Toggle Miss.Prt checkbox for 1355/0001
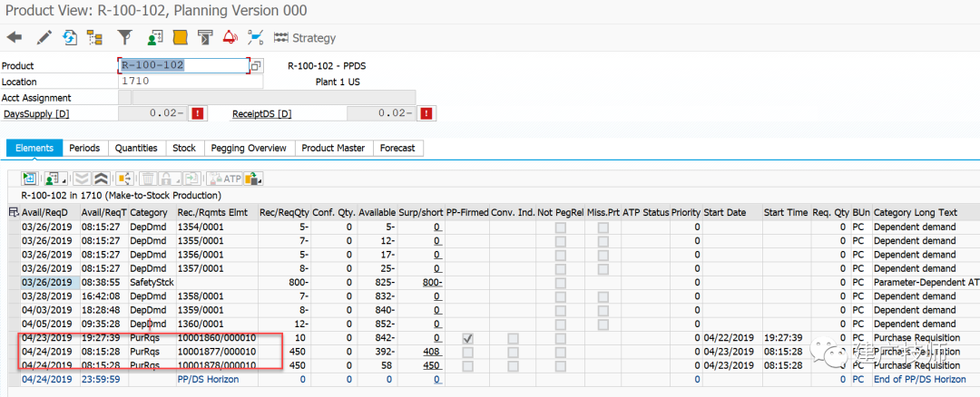 tap(603, 241)
